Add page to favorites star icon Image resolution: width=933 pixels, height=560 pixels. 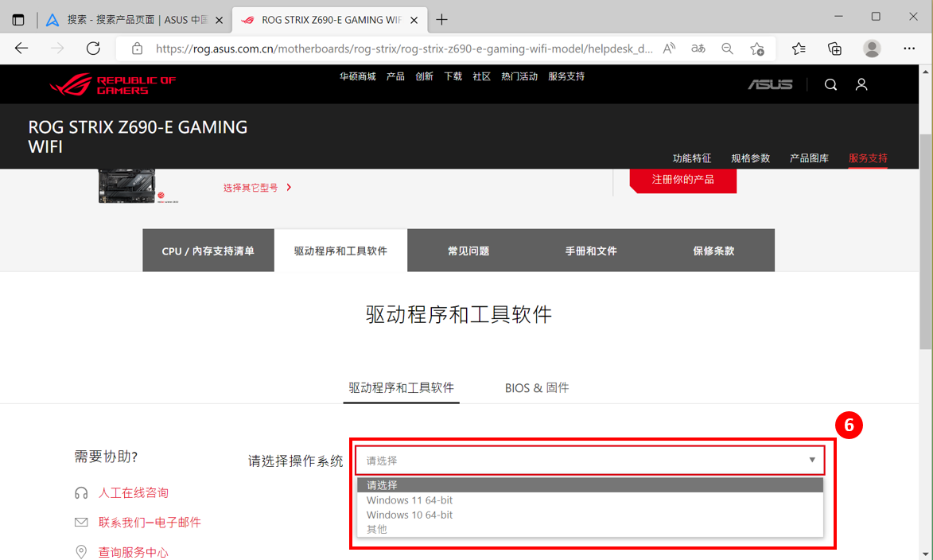(757, 49)
